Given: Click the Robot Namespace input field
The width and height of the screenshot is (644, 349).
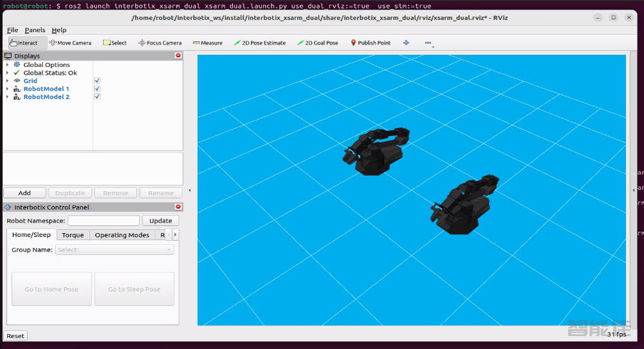Looking at the screenshot, I should pyautogui.click(x=103, y=221).
